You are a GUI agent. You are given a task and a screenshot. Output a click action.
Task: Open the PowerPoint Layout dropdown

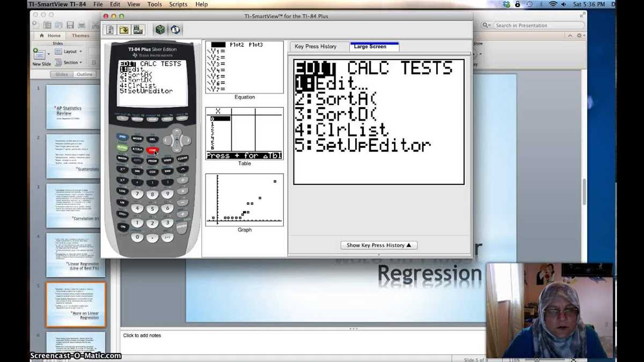point(69,51)
